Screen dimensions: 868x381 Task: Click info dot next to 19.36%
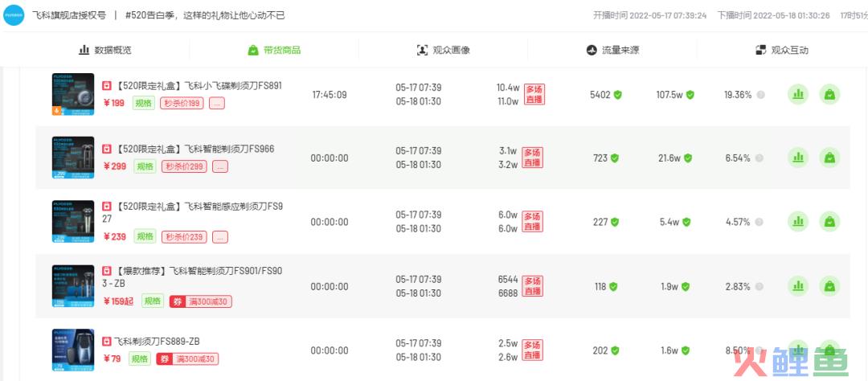(x=760, y=95)
